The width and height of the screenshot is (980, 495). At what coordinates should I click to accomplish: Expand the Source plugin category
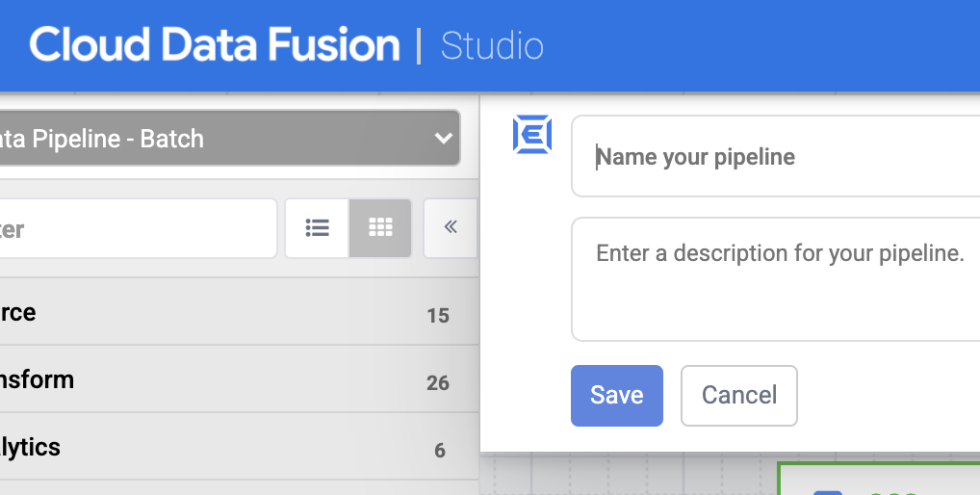[x=239, y=312]
